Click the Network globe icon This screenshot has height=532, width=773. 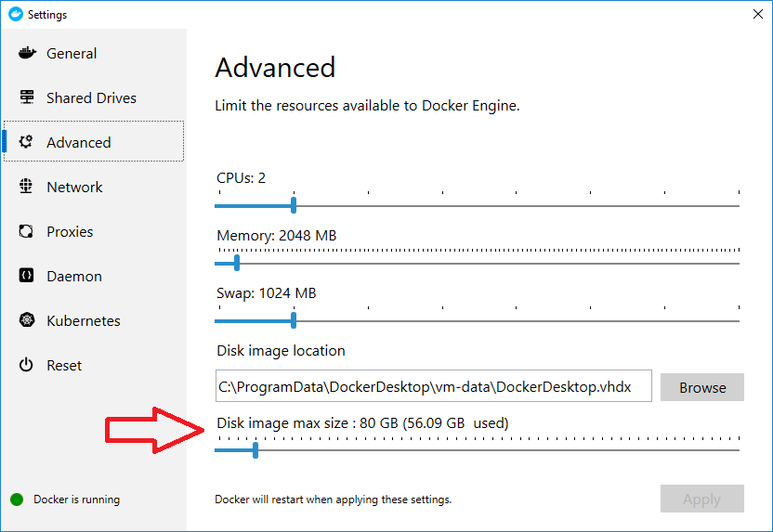pos(26,187)
